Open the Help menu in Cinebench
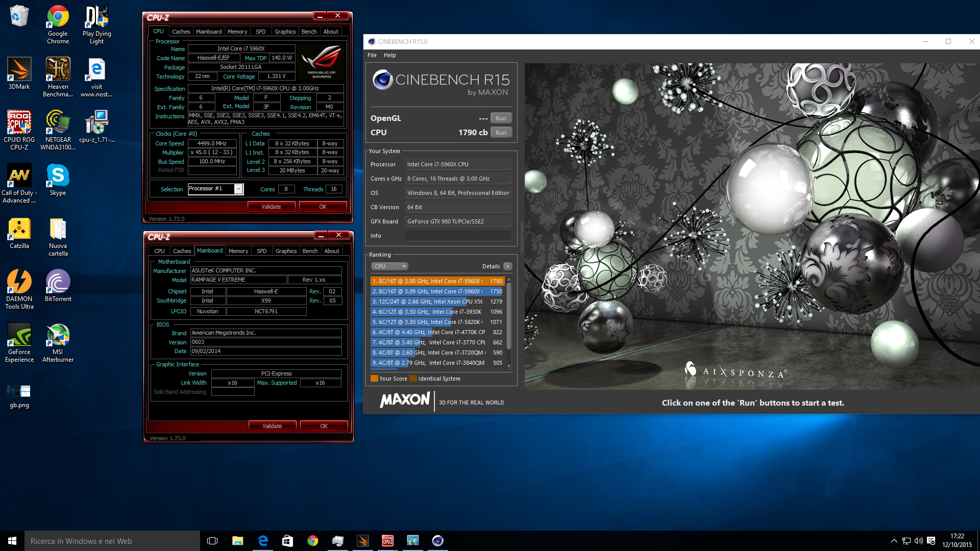 389,55
